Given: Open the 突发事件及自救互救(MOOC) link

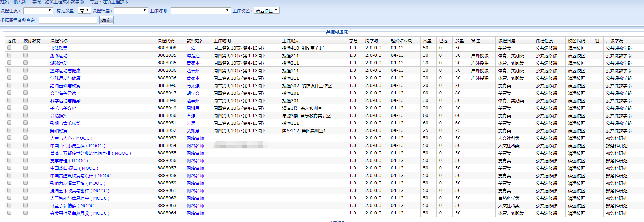Looking at the screenshot, I should (80, 213).
